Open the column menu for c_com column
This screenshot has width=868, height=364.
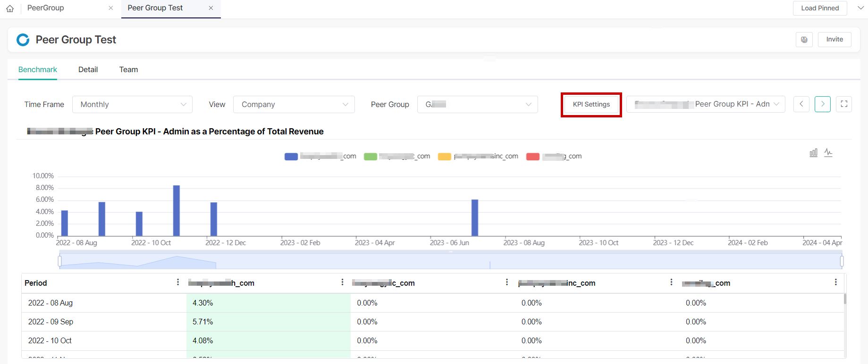pos(507,282)
